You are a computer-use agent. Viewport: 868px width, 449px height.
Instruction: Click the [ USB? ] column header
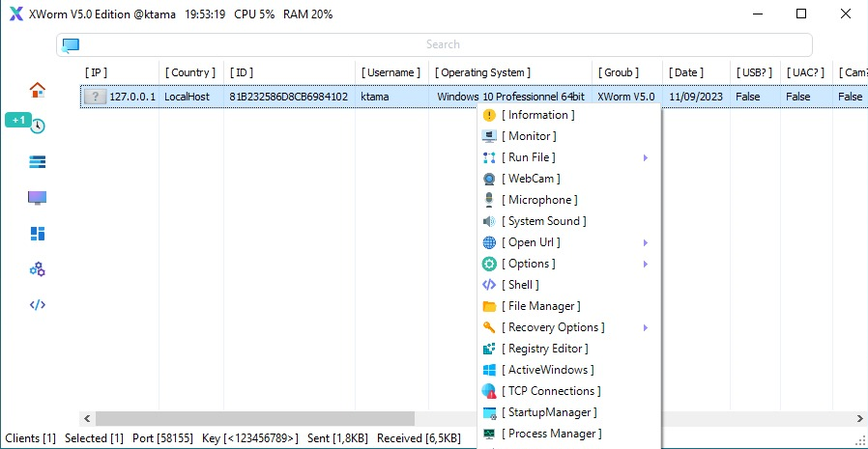click(x=756, y=72)
